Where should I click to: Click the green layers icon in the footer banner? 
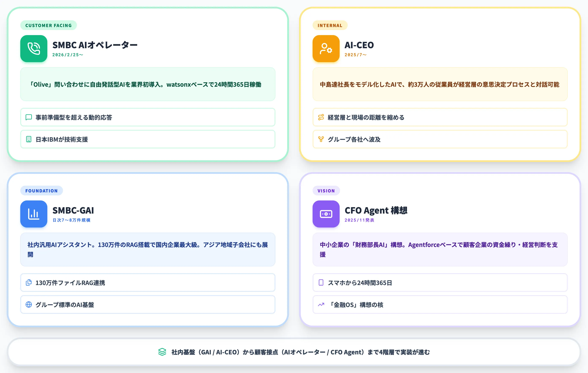tap(162, 352)
